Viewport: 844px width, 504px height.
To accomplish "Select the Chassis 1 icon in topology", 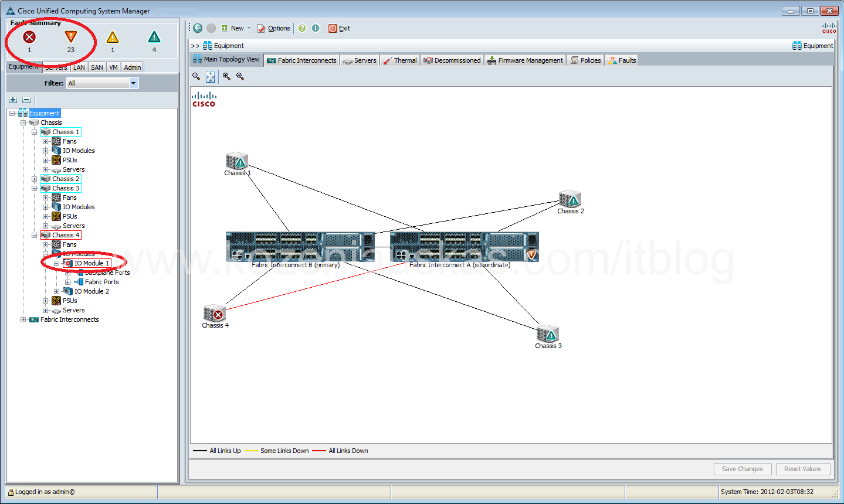I will [x=237, y=161].
